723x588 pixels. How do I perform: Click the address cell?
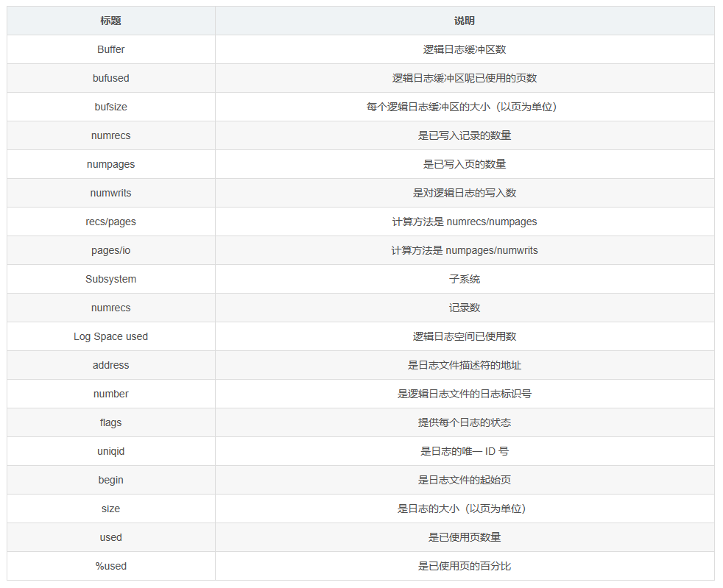coord(110,365)
